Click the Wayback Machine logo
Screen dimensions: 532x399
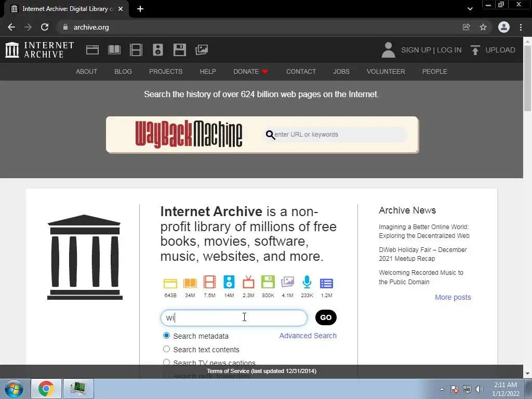click(x=189, y=135)
